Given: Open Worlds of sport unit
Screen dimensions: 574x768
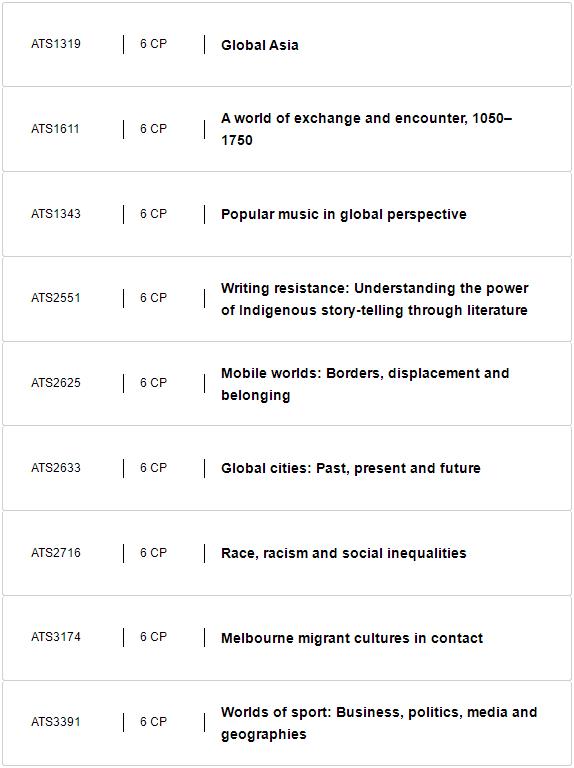Looking at the screenshot, I should 379,723.
